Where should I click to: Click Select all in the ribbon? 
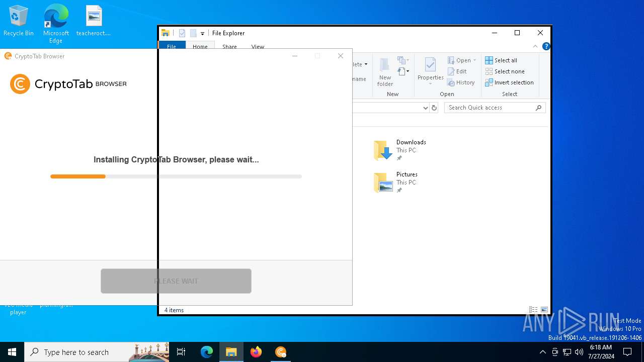501,60
